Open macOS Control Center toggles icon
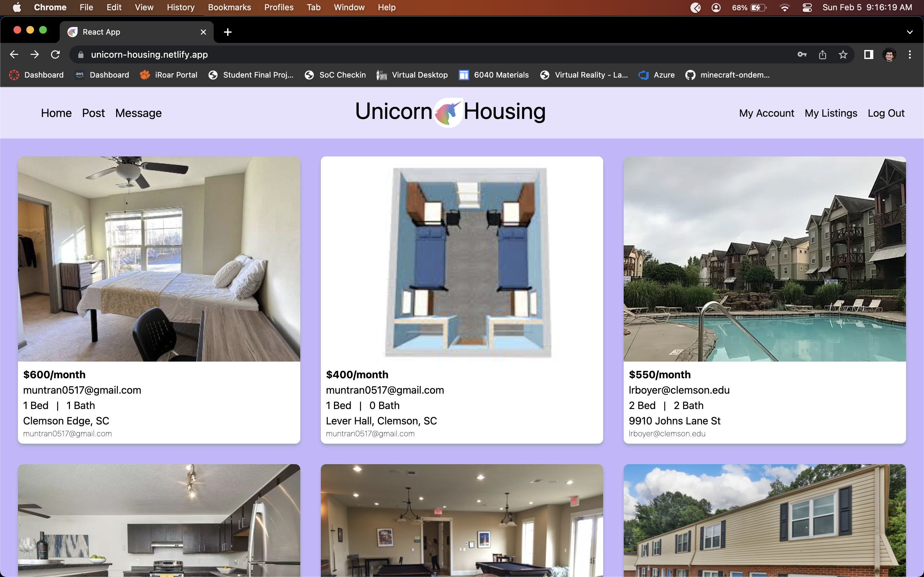Viewport: 924px width, 577px height. click(x=807, y=8)
